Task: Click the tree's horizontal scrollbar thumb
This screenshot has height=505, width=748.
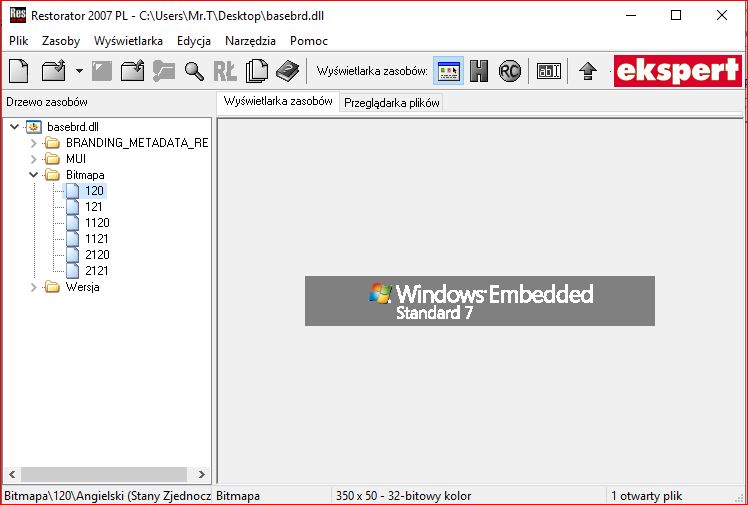Action: coord(104,474)
